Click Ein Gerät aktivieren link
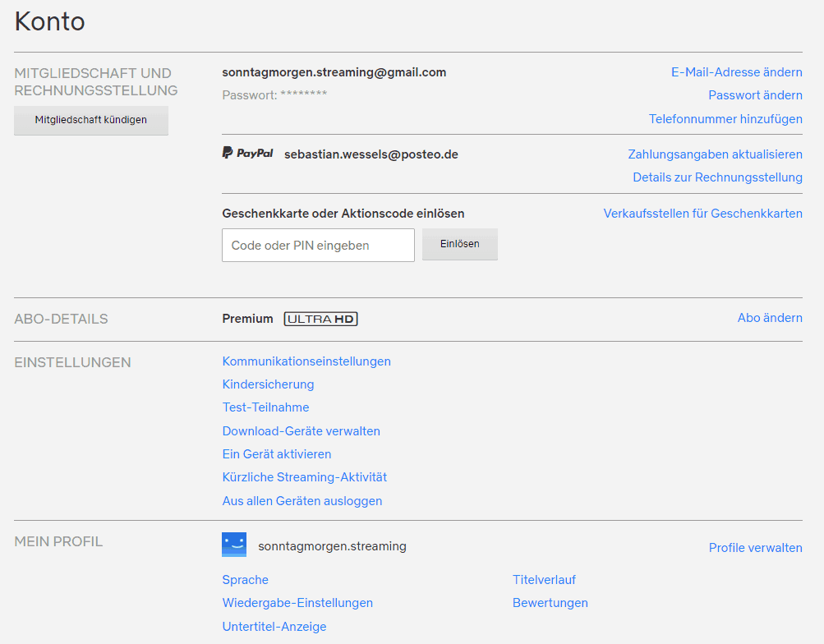The height and width of the screenshot is (644, 824). 276,454
